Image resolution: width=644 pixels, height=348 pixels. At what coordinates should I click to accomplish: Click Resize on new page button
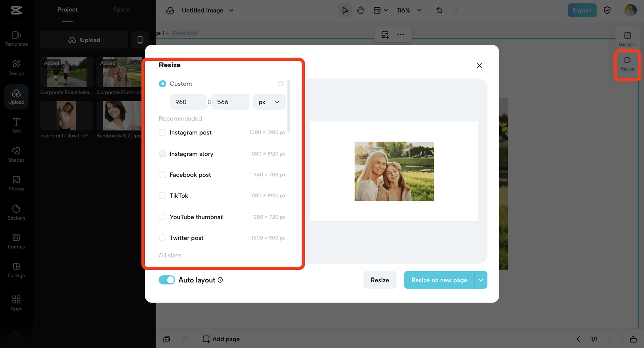click(439, 280)
